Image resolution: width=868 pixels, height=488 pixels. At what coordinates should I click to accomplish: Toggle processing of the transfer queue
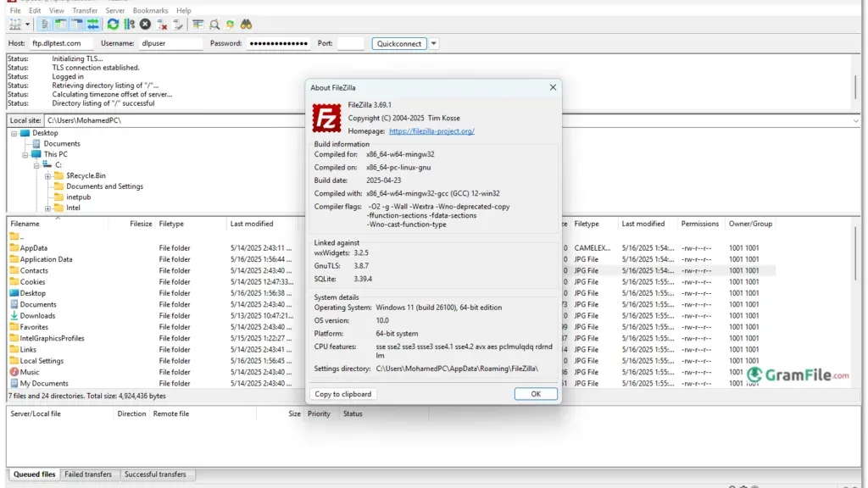coord(129,25)
